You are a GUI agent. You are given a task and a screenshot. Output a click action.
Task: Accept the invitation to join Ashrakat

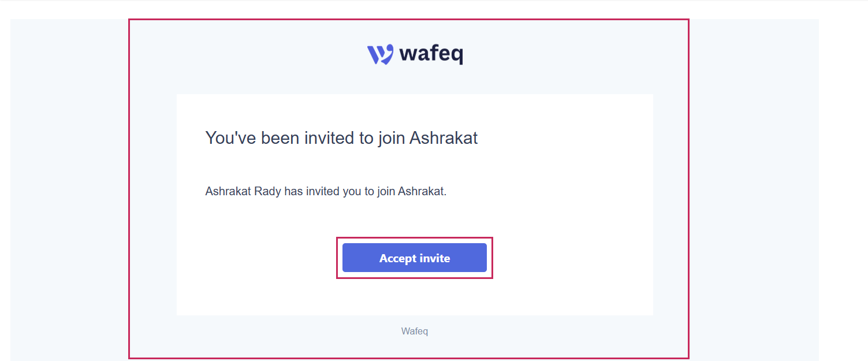[x=414, y=258]
